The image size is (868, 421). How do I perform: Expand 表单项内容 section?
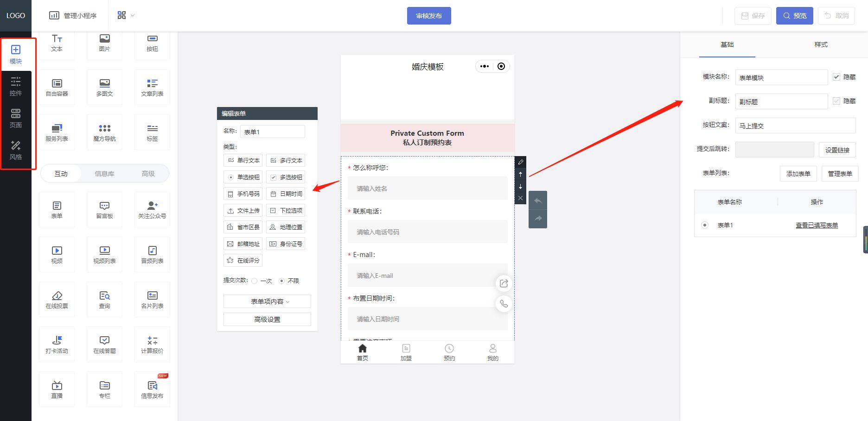(267, 302)
